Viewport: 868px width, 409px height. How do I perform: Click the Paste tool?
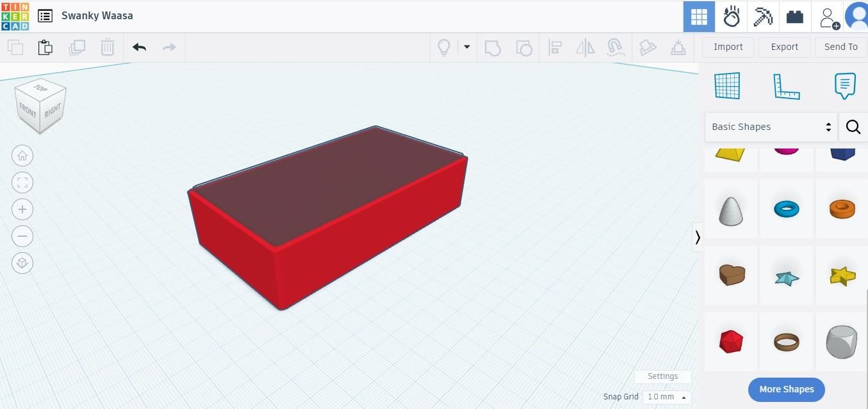click(45, 47)
